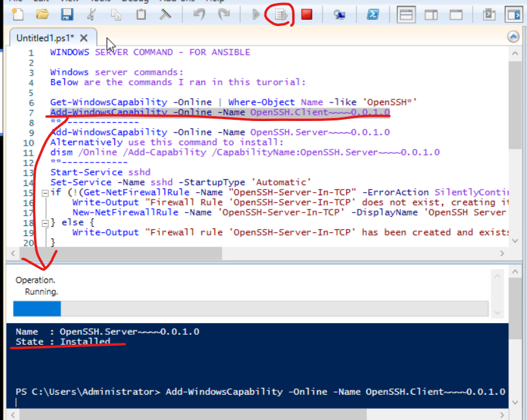
Task: Show Command Add-on pane icon
Action: (x=514, y=15)
